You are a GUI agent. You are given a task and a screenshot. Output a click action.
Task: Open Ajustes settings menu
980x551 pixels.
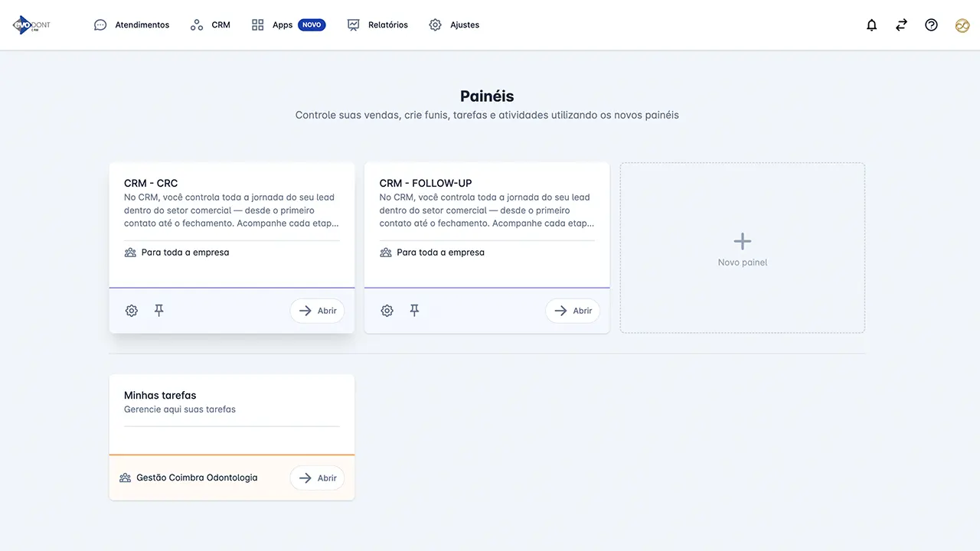(x=454, y=25)
